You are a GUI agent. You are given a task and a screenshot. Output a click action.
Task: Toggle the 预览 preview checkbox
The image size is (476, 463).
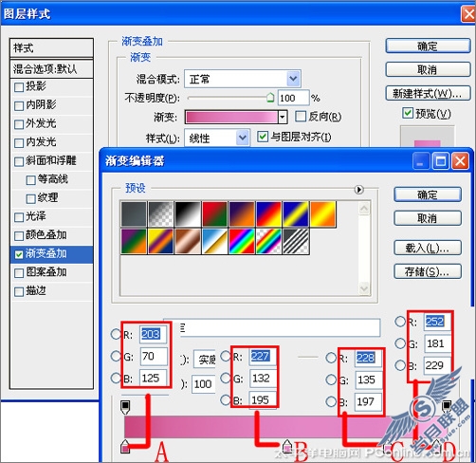click(x=408, y=113)
